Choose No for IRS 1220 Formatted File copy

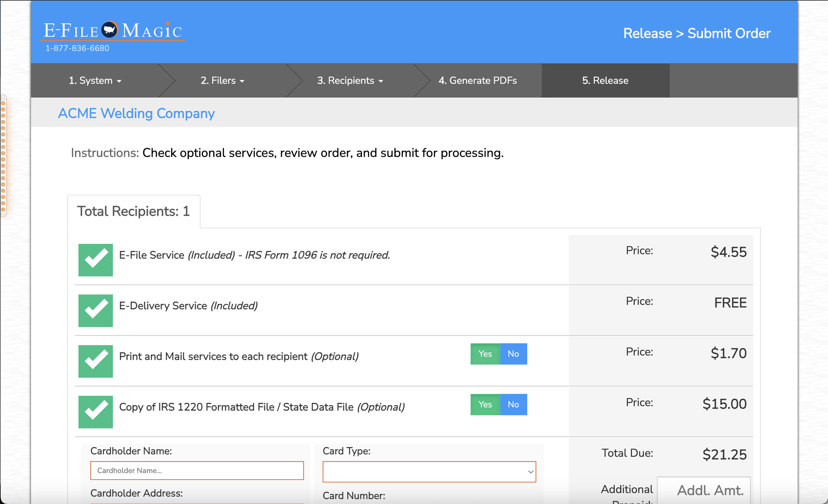pyautogui.click(x=513, y=405)
